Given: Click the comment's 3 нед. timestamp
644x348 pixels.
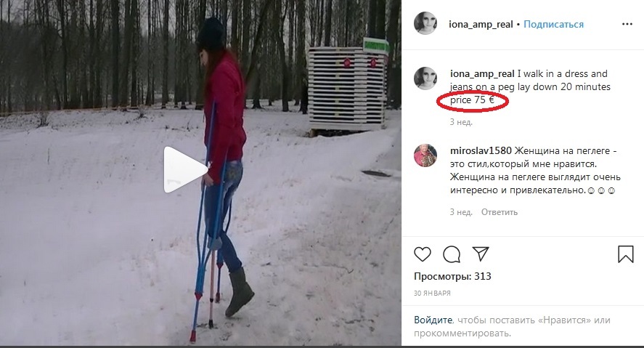Looking at the screenshot, I should tap(461, 212).
